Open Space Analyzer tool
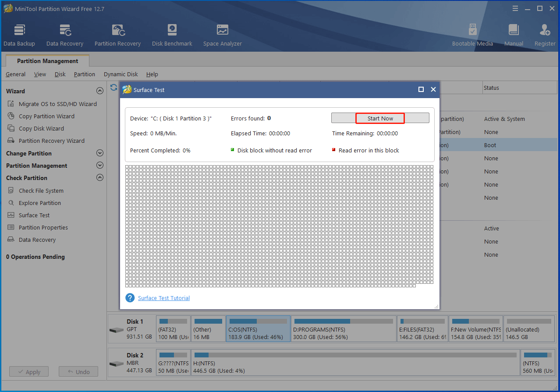This screenshot has height=392, width=560. click(222, 35)
